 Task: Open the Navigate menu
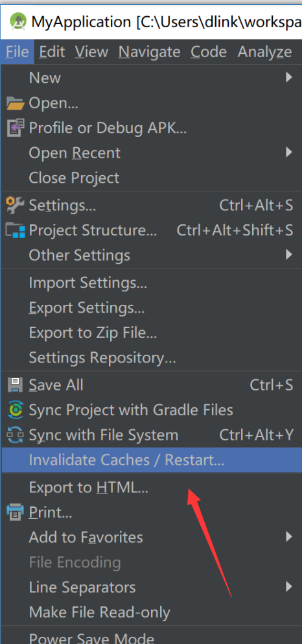tap(149, 52)
